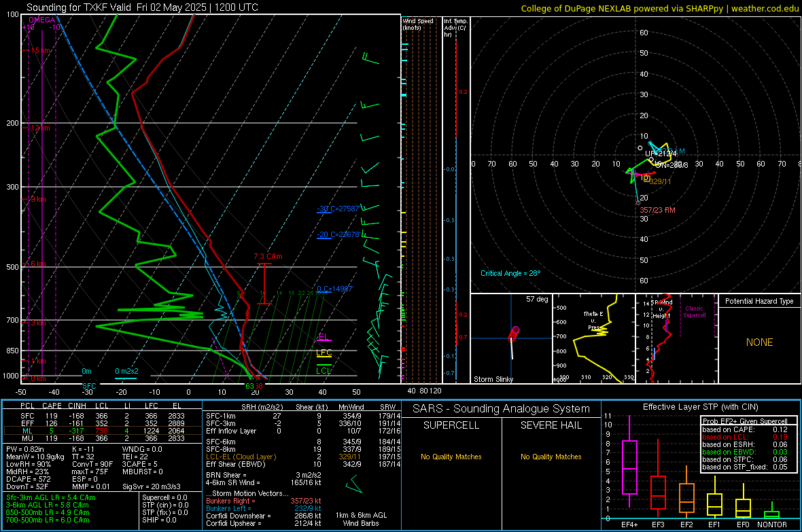Click the Bunkers Left = 232/9 kt line
The image size is (802, 532).
tap(264, 508)
